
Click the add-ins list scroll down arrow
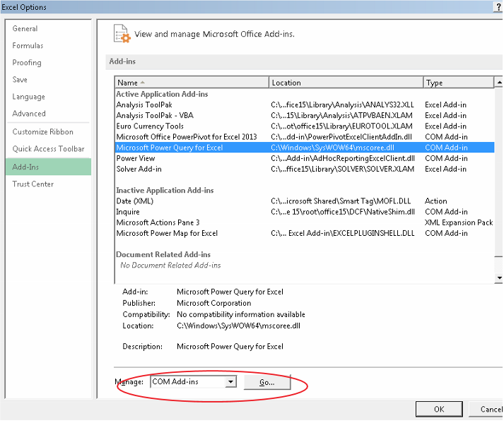(x=499, y=278)
